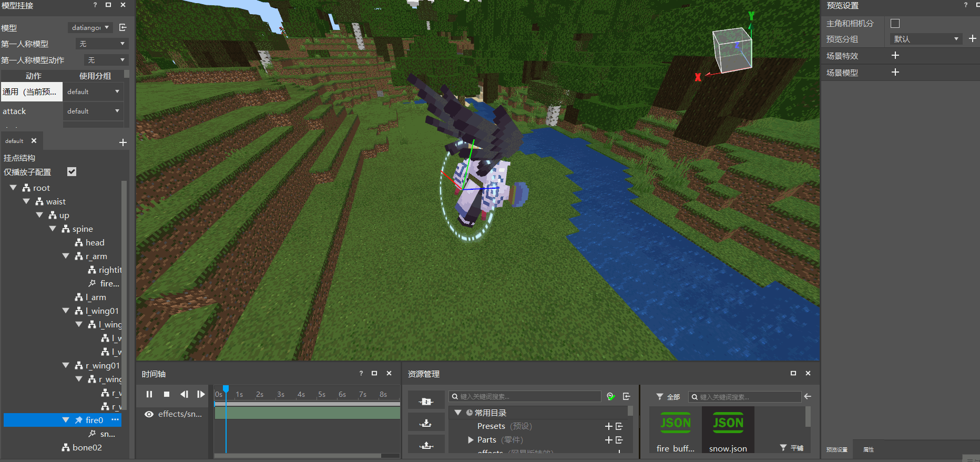This screenshot has height=462, width=980.
Task: Add a 场景模型 with plus icon
Action: [895, 72]
